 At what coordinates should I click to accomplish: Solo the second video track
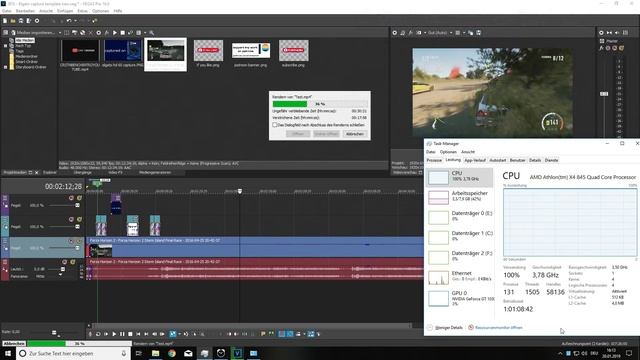(79, 219)
